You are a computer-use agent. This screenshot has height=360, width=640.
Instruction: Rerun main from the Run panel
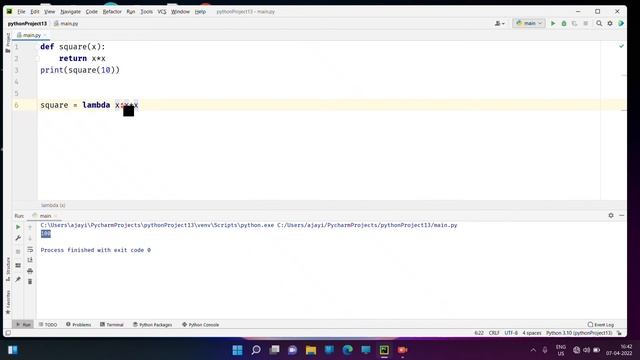(x=18, y=227)
